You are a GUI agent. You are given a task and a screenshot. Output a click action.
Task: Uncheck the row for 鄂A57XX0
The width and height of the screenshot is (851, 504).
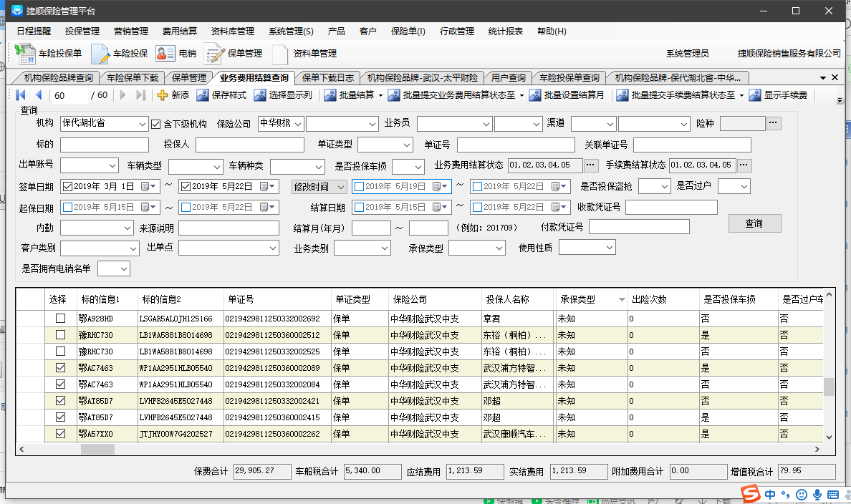pyautogui.click(x=60, y=433)
